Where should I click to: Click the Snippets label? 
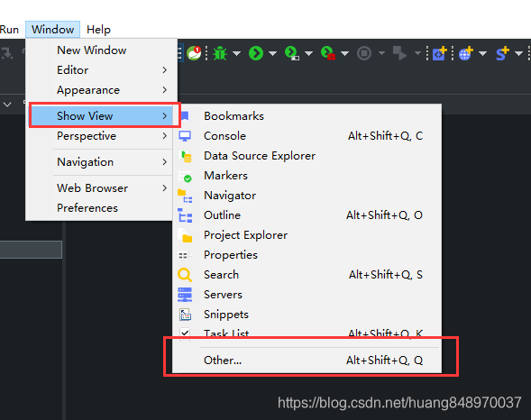pos(226,315)
